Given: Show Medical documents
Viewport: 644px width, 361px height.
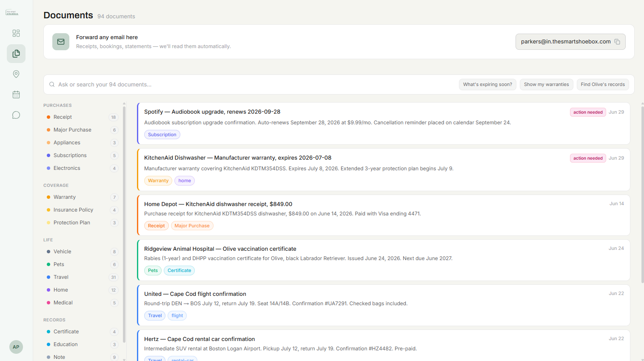Looking at the screenshot, I should click(x=82, y=303).
